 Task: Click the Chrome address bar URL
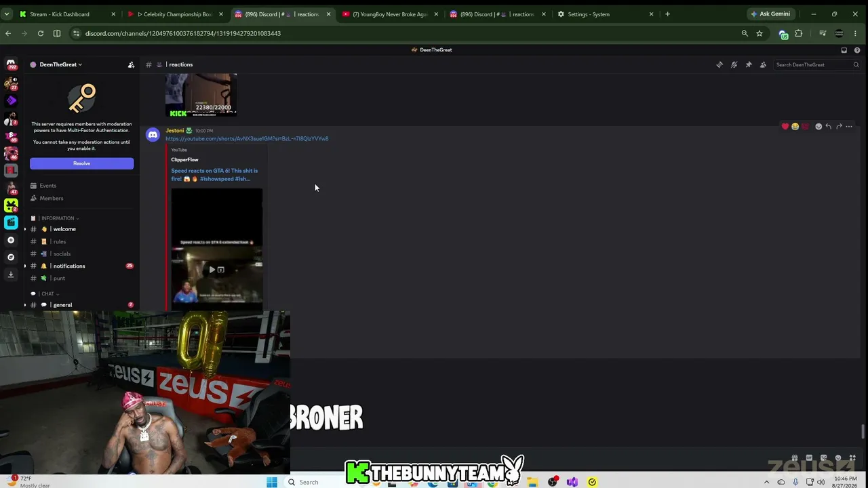coord(183,33)
